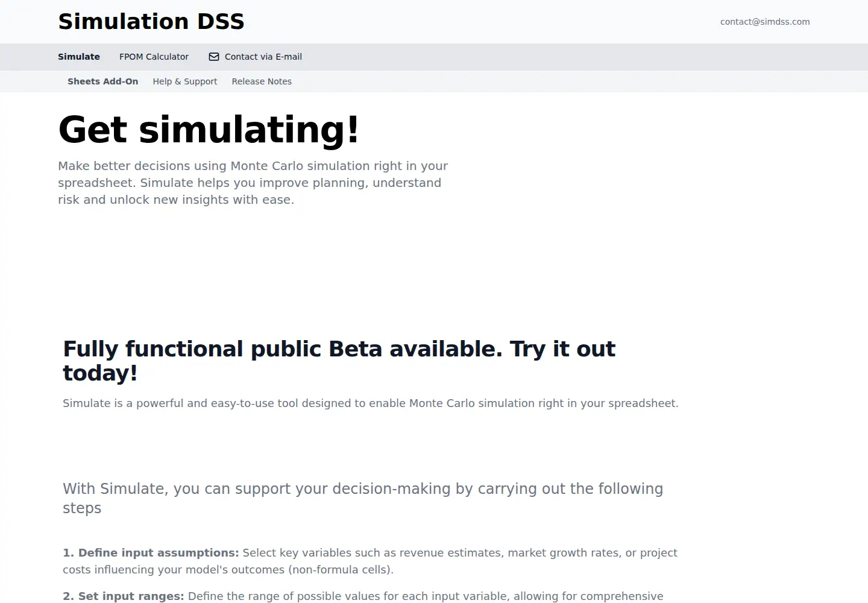Viewport: 868px width, 603px height.
Task: Open the Simulate menu item
Action: 79,57
